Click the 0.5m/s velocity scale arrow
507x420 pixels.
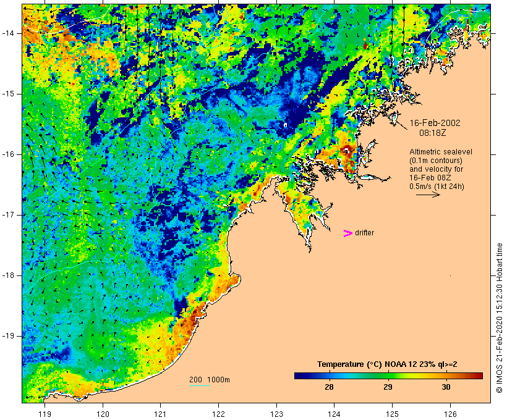428,195
